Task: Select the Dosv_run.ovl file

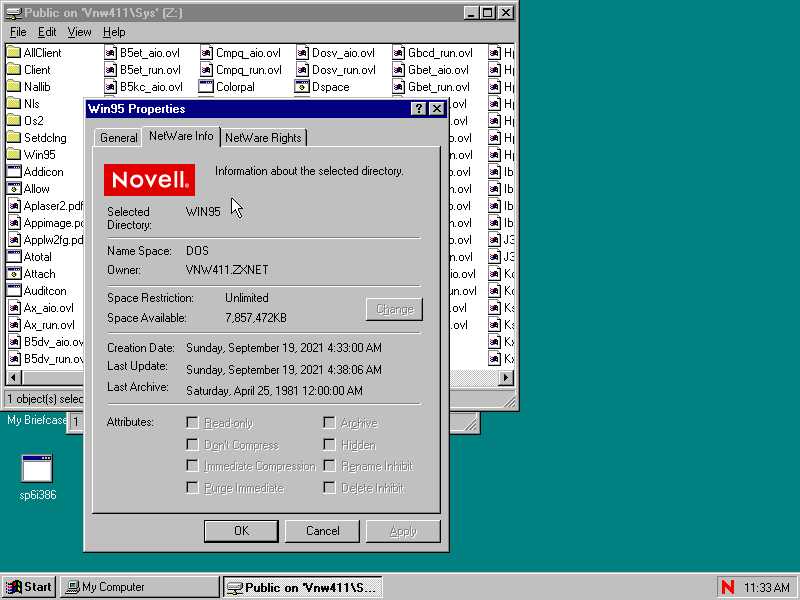Action: [336, 70]
